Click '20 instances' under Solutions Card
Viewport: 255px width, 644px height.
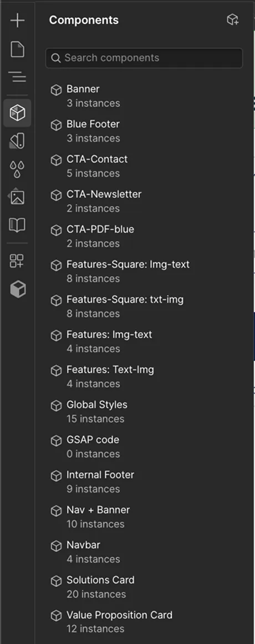[x=96, y=594]
